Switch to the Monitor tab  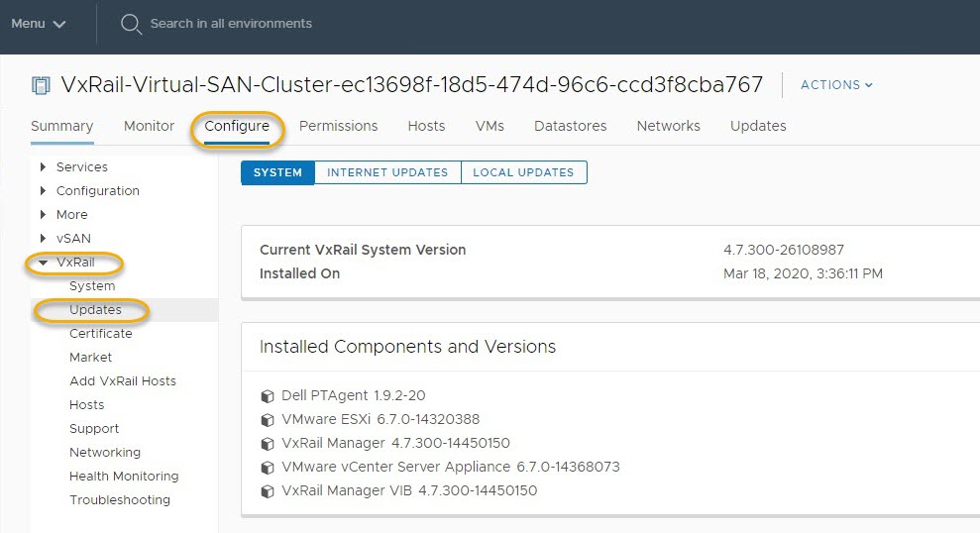pyautogui.click(x=149, y=126)
